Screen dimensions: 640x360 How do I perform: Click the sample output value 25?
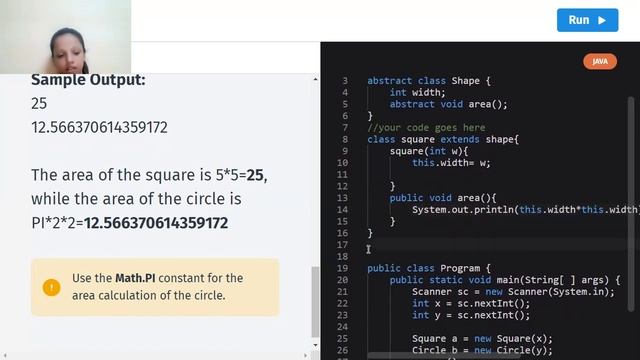39,103
